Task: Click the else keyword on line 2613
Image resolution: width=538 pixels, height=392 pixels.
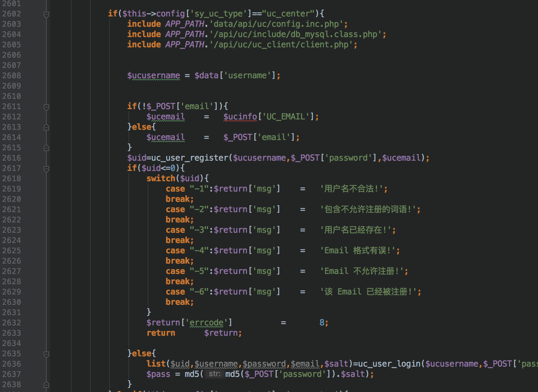Action: 142,127
